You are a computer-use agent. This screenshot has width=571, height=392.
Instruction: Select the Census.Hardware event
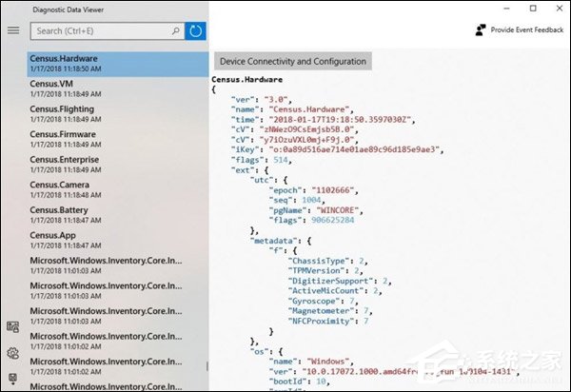coord(118,64)
